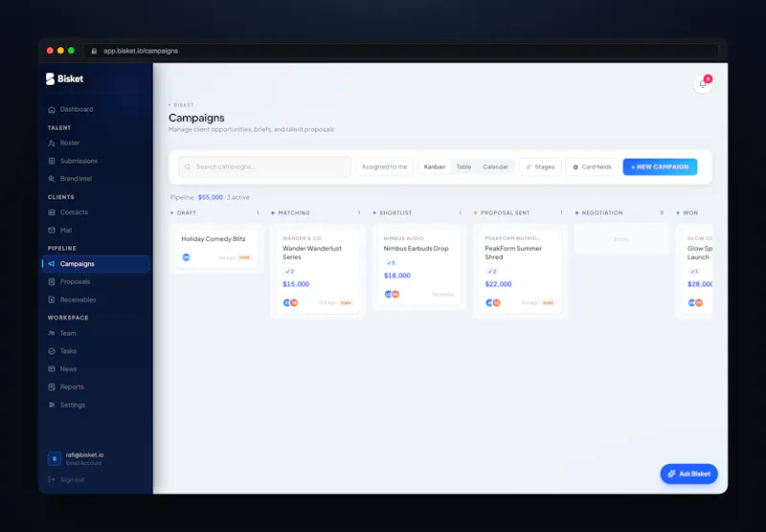Open the Dashboard home icon

pyautogui.click(x=52, y=109)
